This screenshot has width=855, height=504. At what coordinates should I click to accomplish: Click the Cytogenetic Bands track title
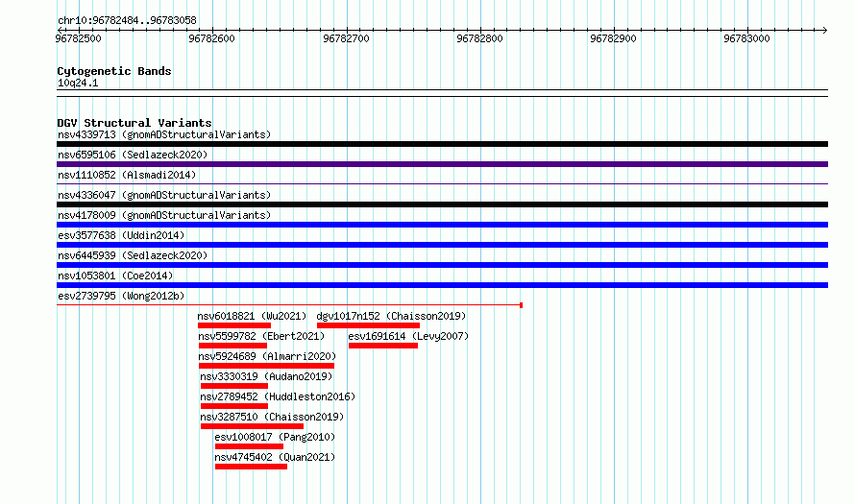114,71
